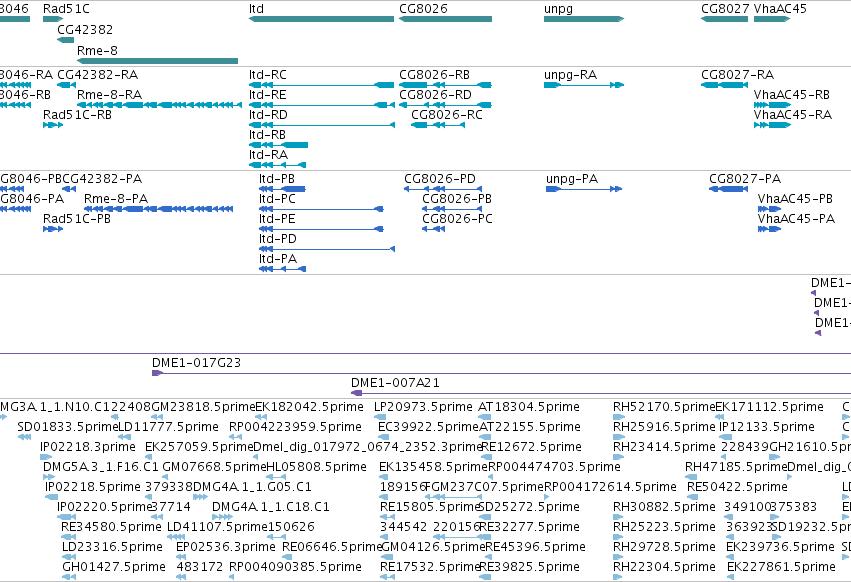Click EST DMG5A.3_1.F16.C1

(48, 477)
